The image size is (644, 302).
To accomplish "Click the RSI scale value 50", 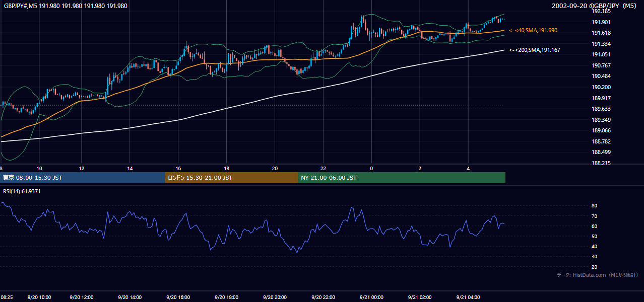I will [x=595, y=236].
